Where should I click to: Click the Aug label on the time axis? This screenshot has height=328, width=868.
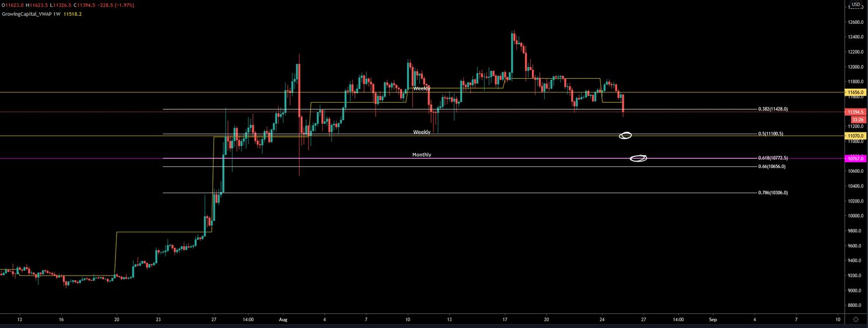(283, 320)
